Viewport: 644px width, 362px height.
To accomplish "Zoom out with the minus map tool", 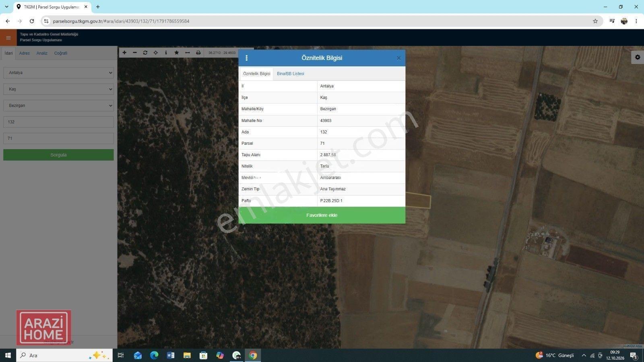I will tap(135, 53).
